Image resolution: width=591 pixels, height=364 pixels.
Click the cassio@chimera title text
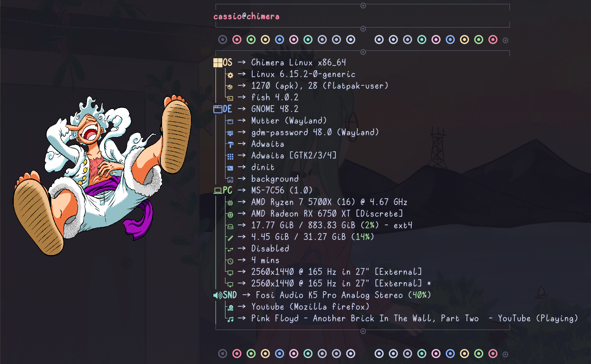[247, 16]
